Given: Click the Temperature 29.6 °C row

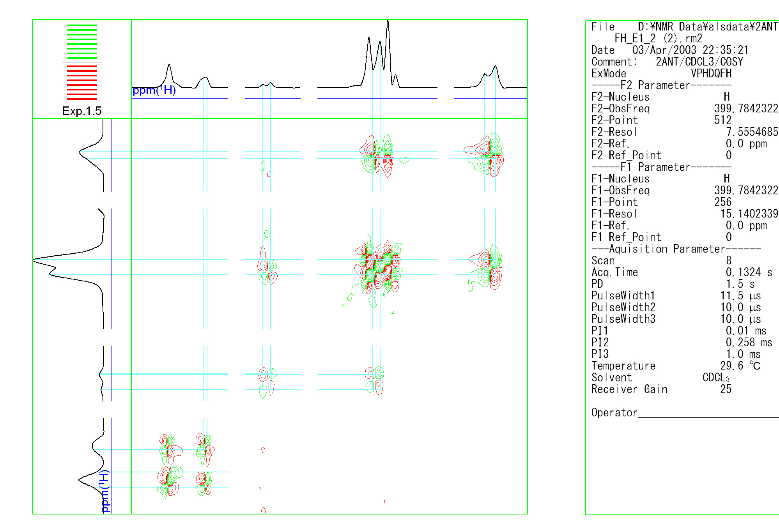Looking at the screenshot, I should [x=676, y=366].
